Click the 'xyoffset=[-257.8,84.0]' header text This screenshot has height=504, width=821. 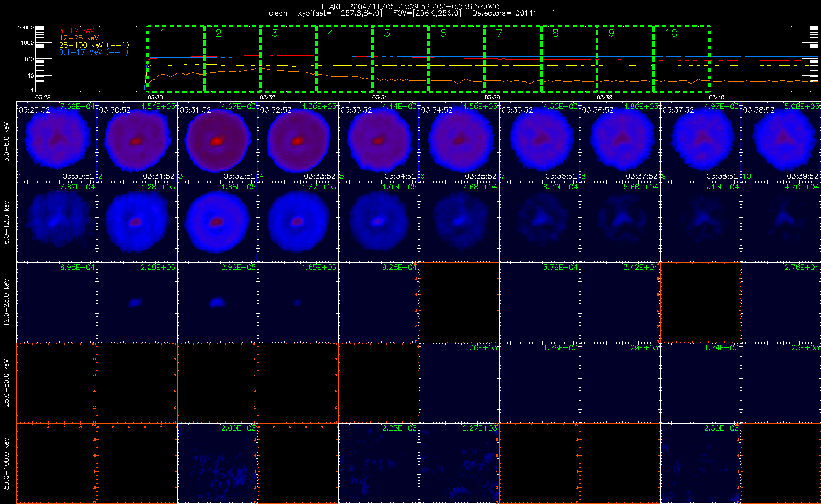(340, 13)
